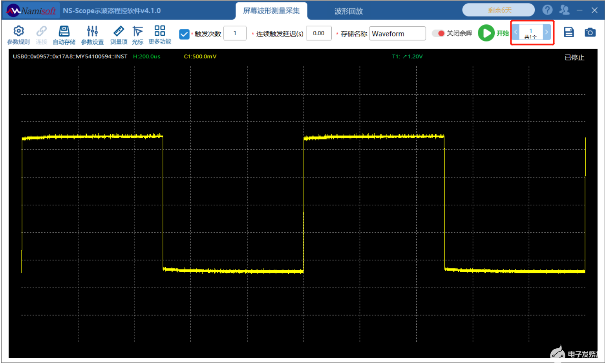Open help question mark icon
This screenshot has width=605, height=364.
[x=547, y=10]
